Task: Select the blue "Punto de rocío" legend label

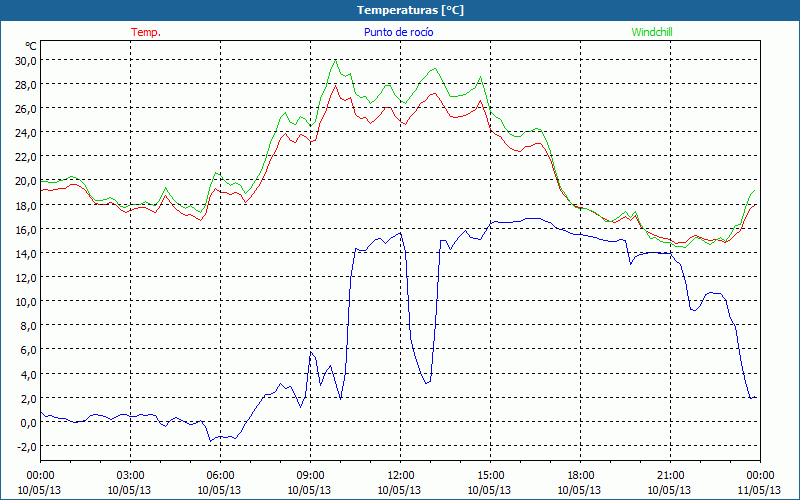Action: pos(398,32)
